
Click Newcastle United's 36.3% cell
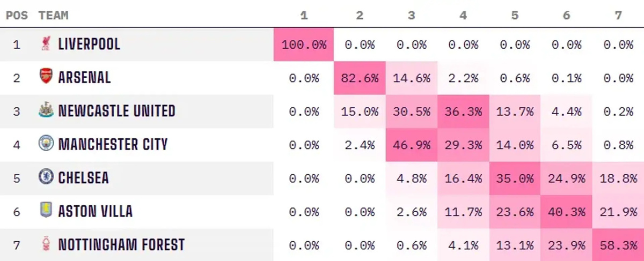click(x=463, y=111)
